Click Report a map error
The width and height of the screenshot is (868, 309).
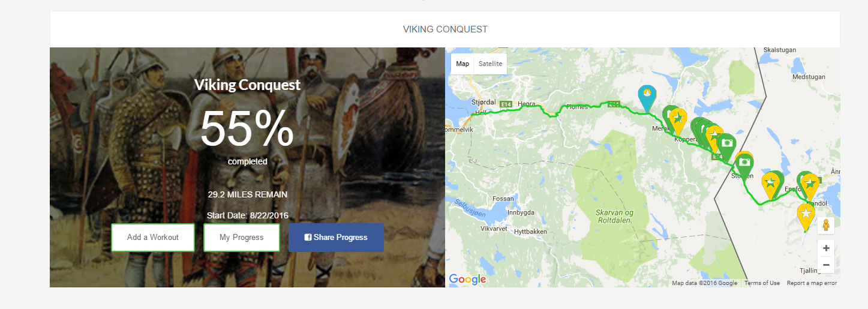812,283
